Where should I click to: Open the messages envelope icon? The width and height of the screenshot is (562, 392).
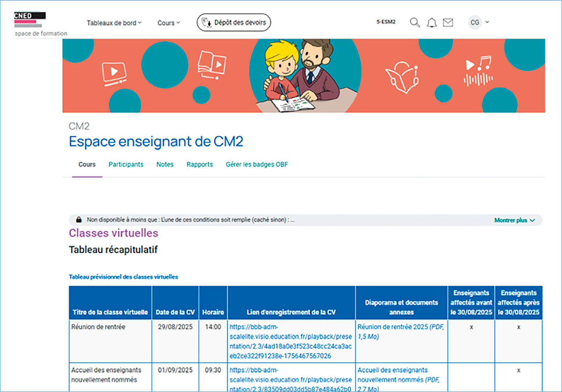tap(448, 23)
